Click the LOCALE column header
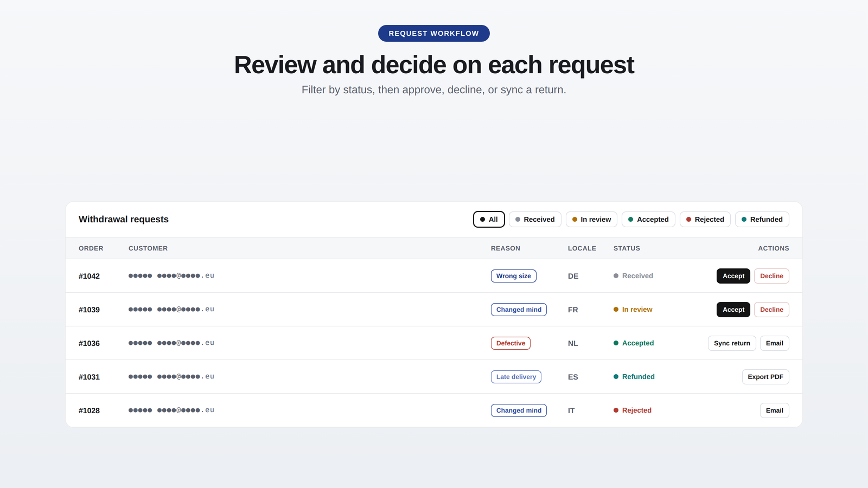The image size is (868, 488). click(582, 248)
